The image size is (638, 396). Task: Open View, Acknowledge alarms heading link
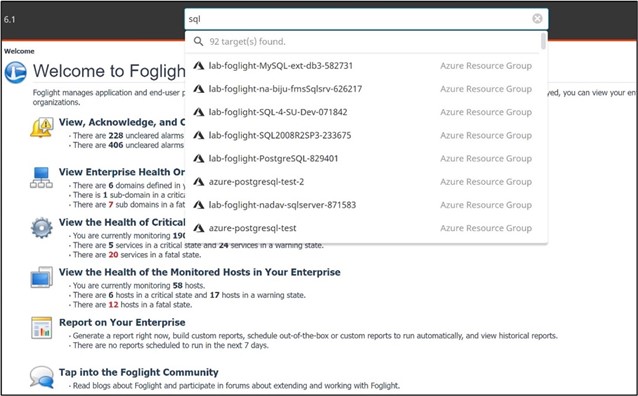coord(122,122)
